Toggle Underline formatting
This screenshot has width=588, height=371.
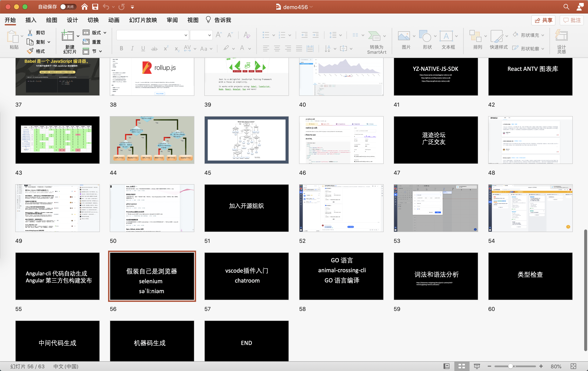(143, 48)
